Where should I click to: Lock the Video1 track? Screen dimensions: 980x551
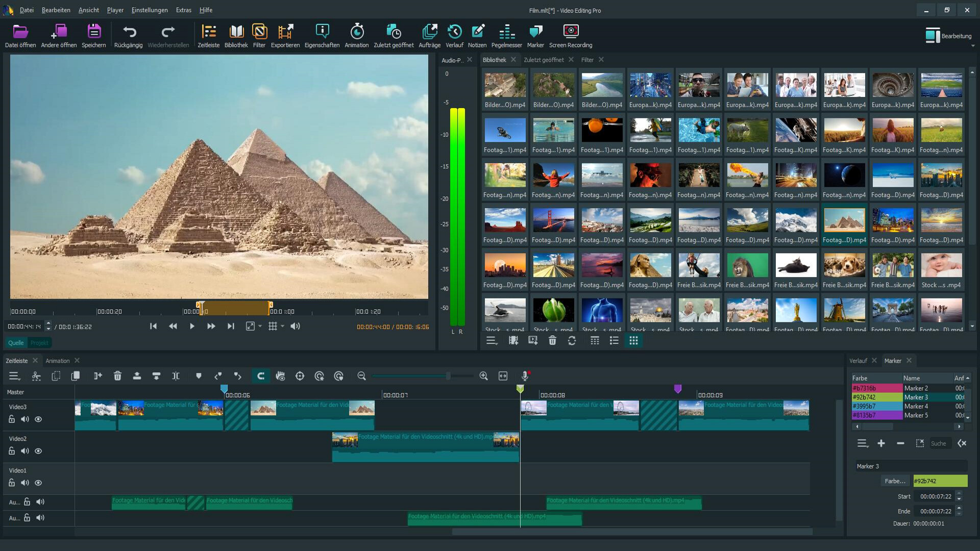[x=11, y=482]
